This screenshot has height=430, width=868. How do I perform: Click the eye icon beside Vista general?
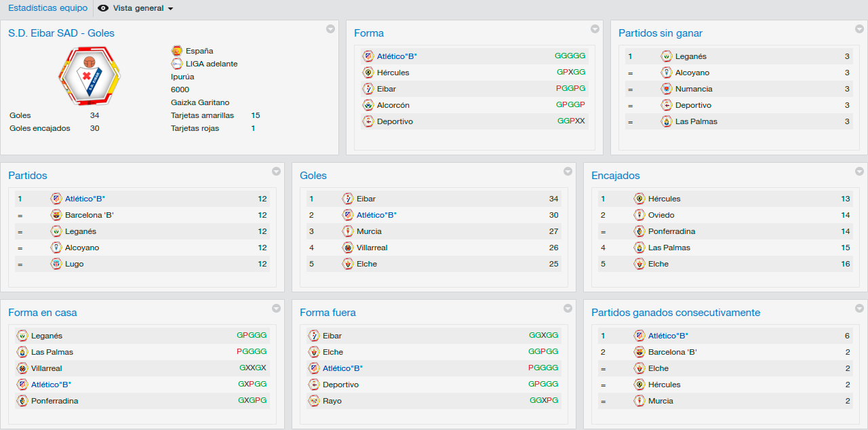pos(103,8)
